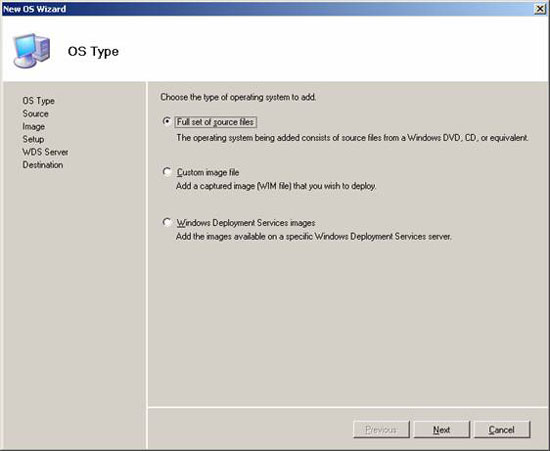Go to the OS Type wizard step
The width and height of the screenshot is (550, 451).
coord(39,101)
